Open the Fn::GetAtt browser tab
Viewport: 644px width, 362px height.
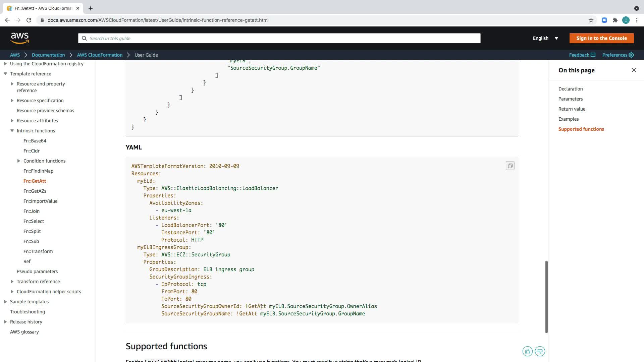tap(43, 8)
